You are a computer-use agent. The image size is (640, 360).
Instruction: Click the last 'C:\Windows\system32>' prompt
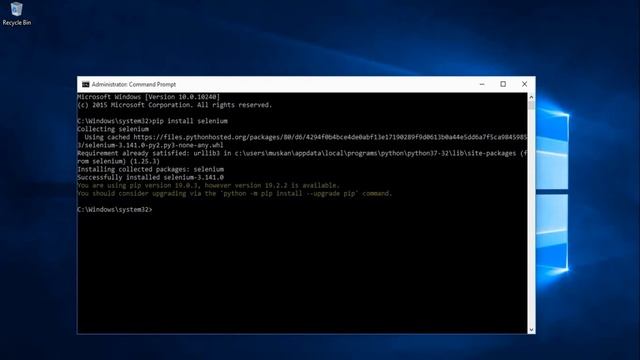click(x=114, y=209)
